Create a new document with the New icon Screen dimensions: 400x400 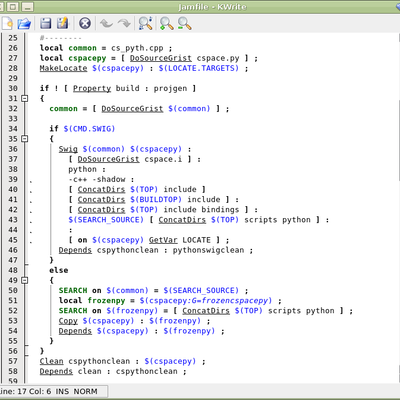(x=7, y=23)
